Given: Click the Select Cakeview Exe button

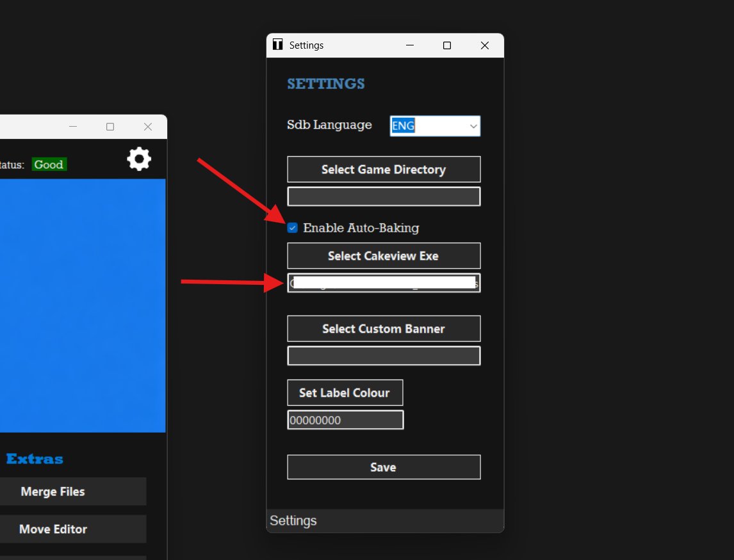Looking at the screenshot, I should coord(383,255).
